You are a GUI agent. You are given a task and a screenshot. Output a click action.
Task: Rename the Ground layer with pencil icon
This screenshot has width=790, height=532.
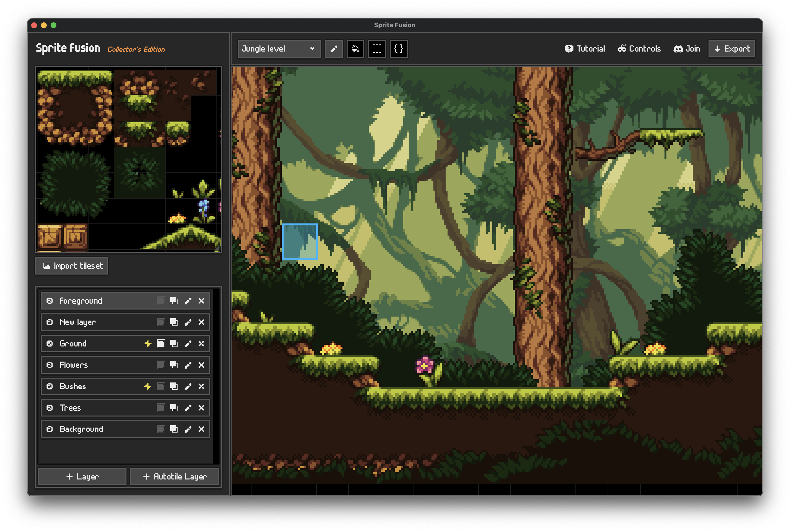(188, 344)
